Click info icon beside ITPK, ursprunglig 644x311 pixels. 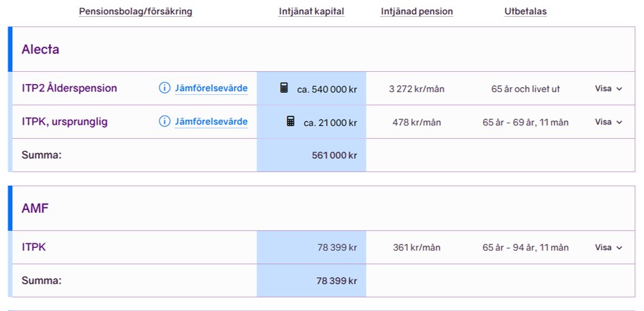tap(164, 121)
